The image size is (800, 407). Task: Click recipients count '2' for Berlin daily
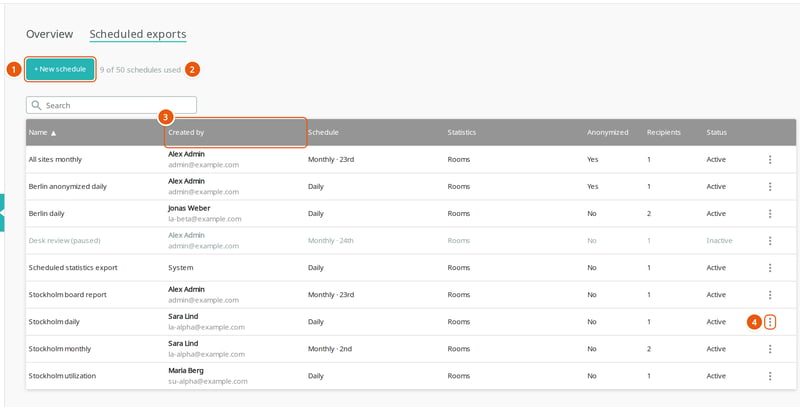pyautogui.click(x=649, y=214)
